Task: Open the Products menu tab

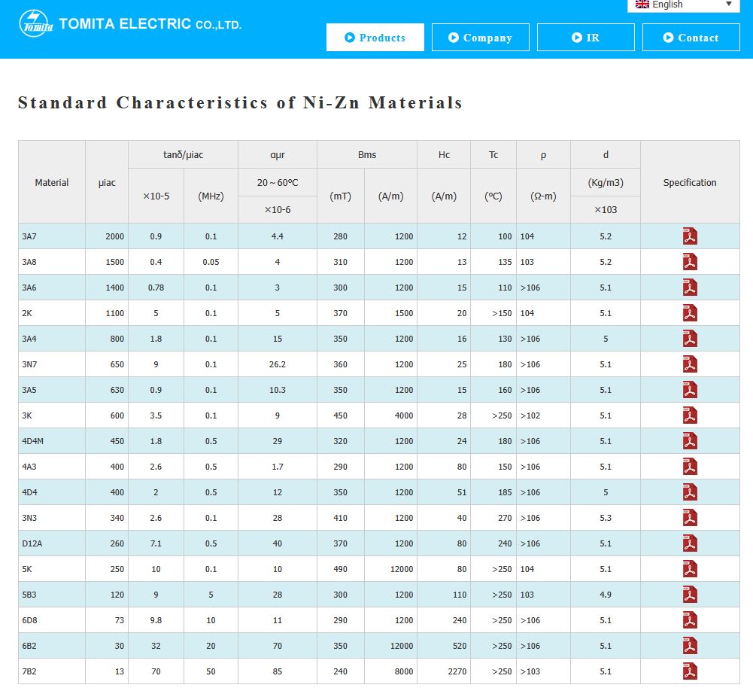Action: (x=375, y=38)
